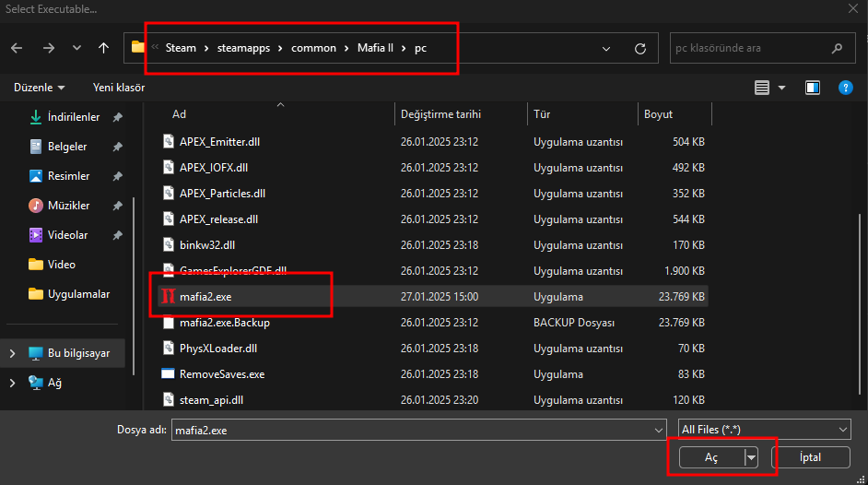Select mafia2.exe file

205,297
